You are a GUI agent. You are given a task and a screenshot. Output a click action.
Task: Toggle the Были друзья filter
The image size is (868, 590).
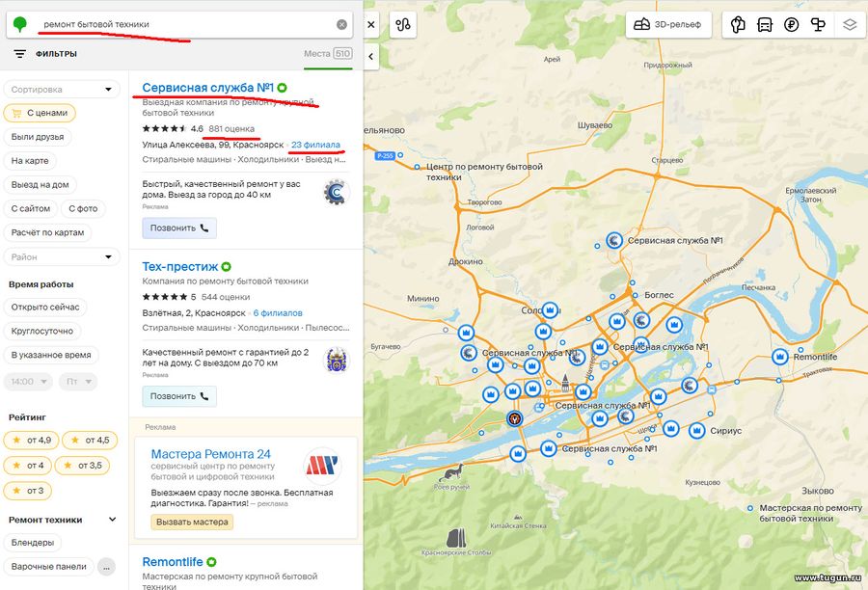38,137
